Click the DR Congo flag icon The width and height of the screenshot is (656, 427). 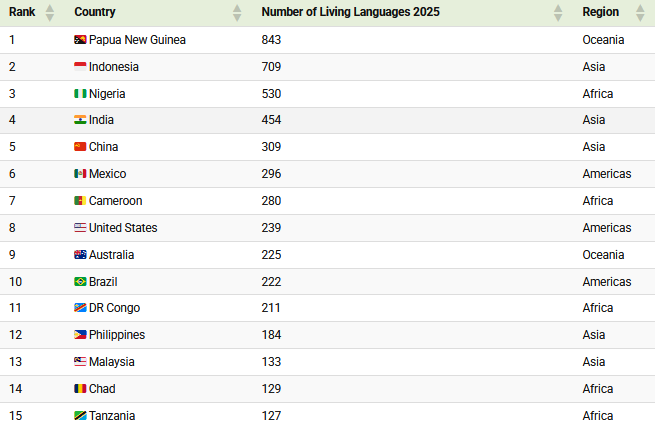(x=80, y=308)
